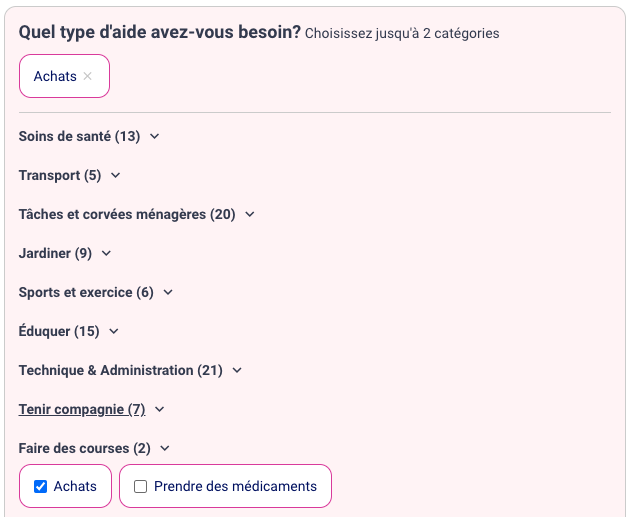Open the Tenir compagnie (7) link
The height and width of the screenshot is (517, 630).
(x=82, y=409)
